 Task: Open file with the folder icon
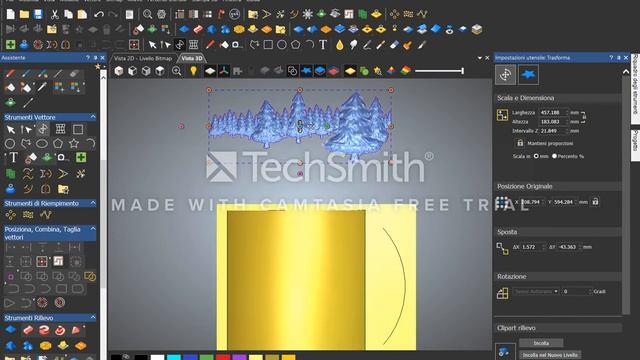[x=24, y=14]
